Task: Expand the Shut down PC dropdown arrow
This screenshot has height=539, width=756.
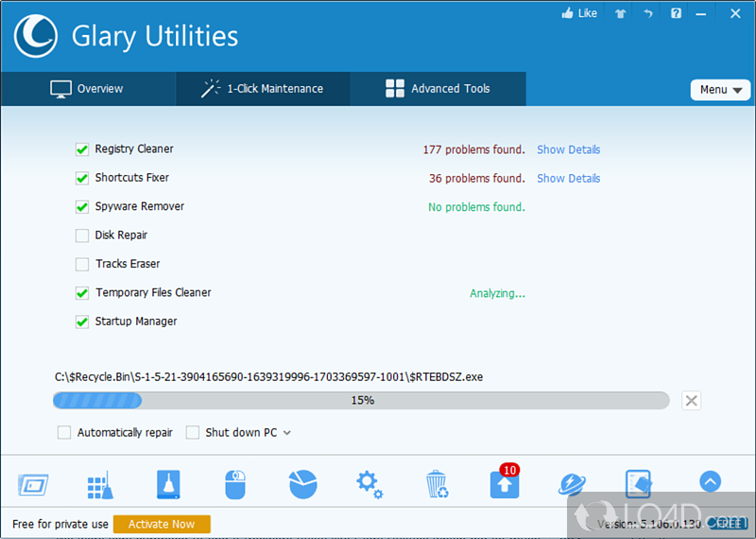Action: 287,433
